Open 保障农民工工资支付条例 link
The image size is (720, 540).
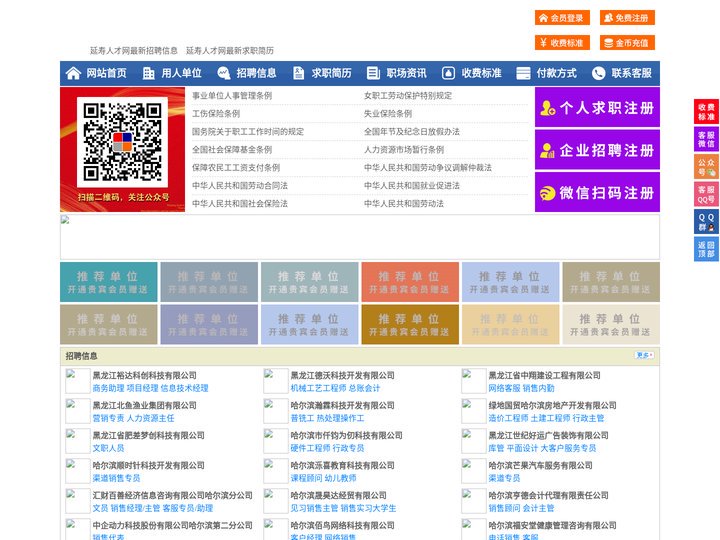[236, 168]
